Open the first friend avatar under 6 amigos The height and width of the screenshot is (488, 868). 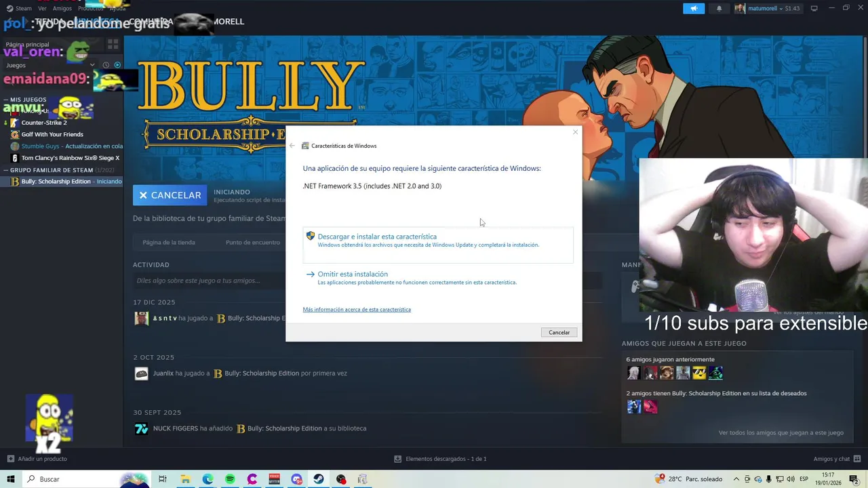[x=633, y=373]
